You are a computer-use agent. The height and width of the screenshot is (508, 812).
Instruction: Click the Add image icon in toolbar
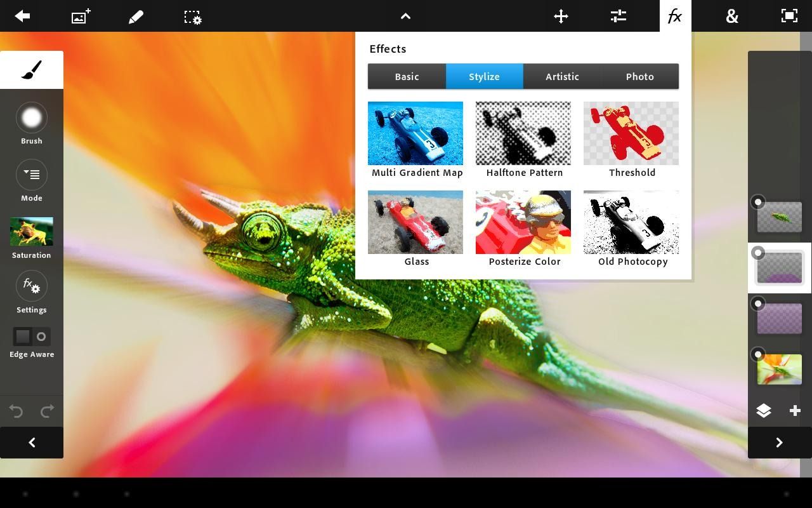click(x=79, y=17)
